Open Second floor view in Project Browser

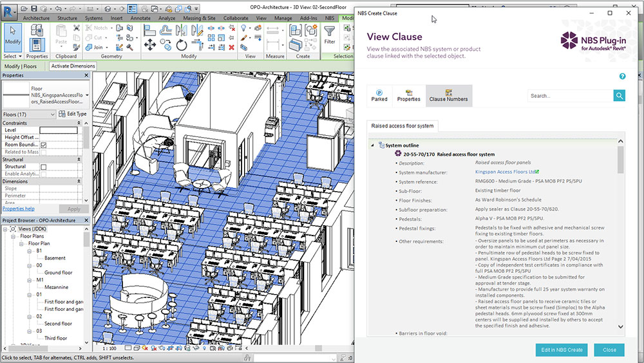[x=58, y=324]
